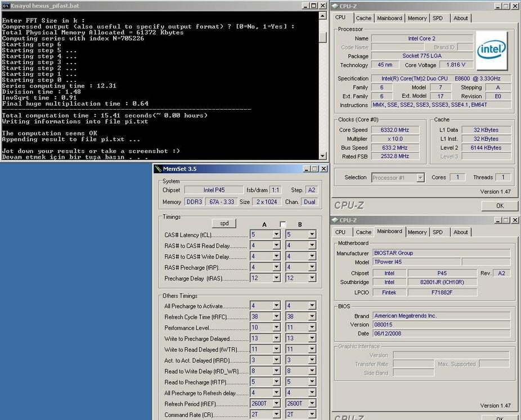This screenshot has height=420, width=521.
Task: Open All Precharge to Refresh delay B dropdown
Action: tap(312, 392)
